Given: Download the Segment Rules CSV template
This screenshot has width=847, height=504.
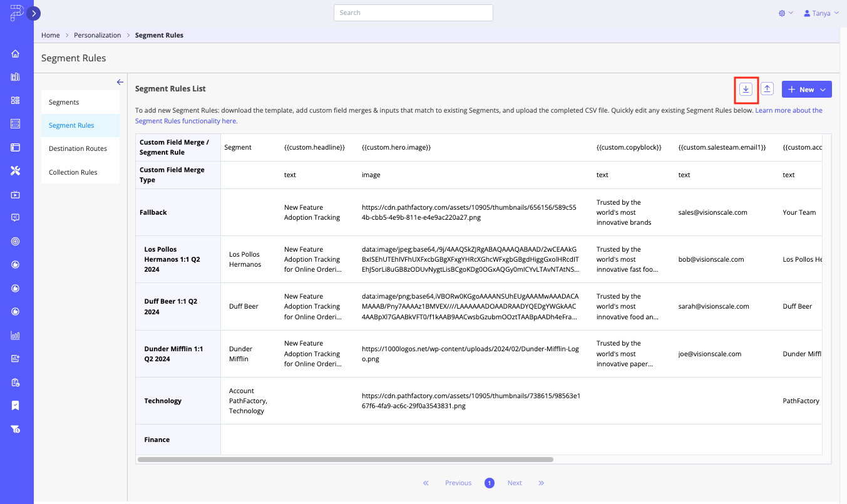Looking at the screenshot, I should [x=746, y=90].
